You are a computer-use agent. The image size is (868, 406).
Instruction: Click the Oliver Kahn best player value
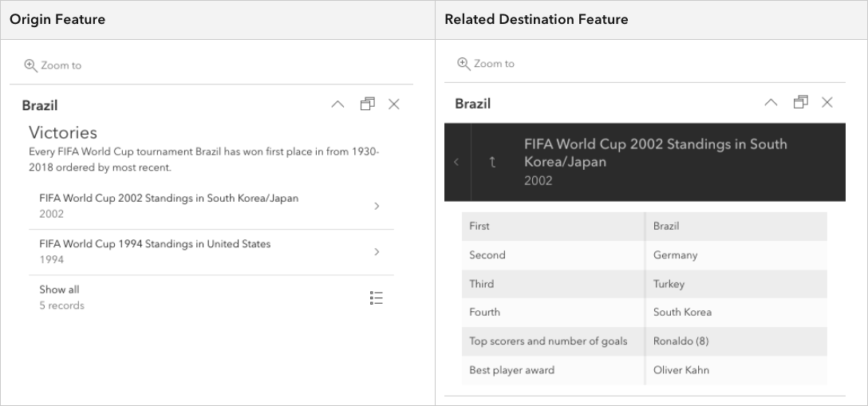681,370
